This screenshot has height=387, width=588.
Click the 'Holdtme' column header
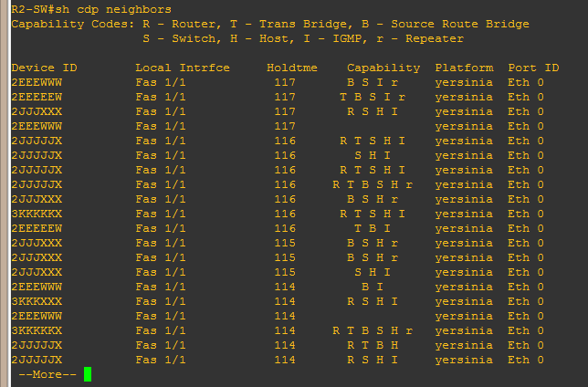(x=292, y=68)
